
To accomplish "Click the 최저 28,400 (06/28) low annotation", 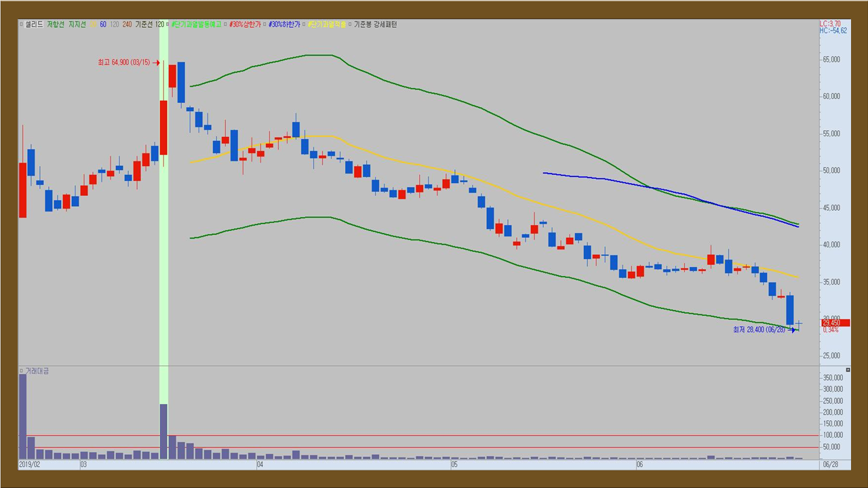I will click(x=759, y=329).
